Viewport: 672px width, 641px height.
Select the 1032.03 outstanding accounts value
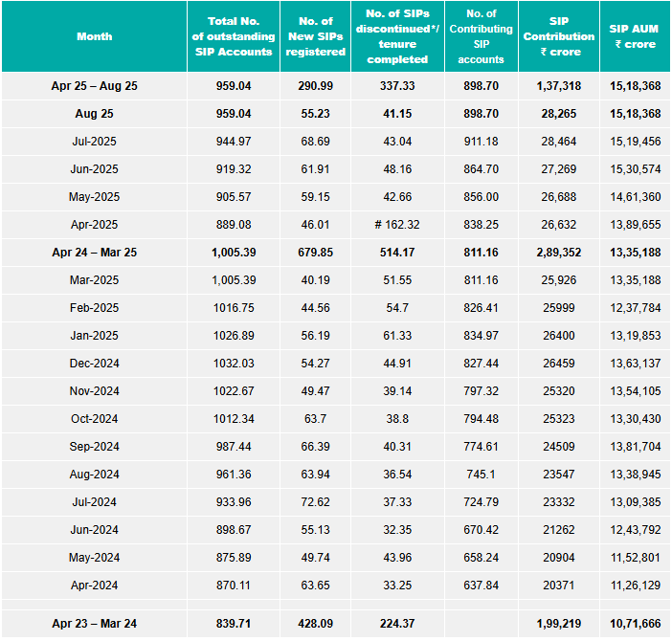(x=235, y=364)
